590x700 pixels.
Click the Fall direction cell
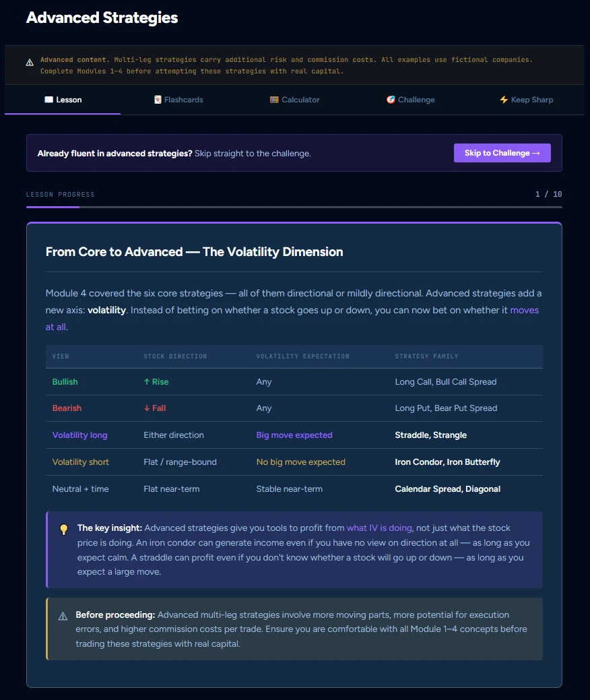coord(155,408)
